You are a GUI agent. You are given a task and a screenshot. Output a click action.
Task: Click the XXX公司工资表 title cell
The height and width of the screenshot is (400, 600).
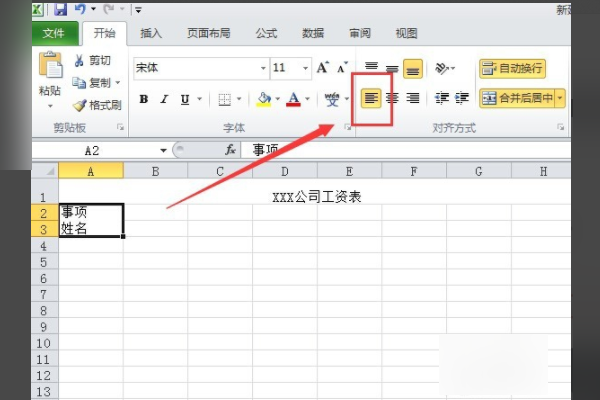(x=316, y=197)
